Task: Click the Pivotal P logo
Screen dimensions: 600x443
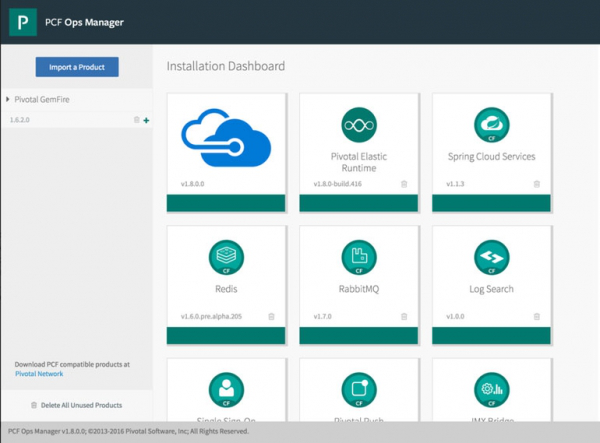Action: coord(23,22)
